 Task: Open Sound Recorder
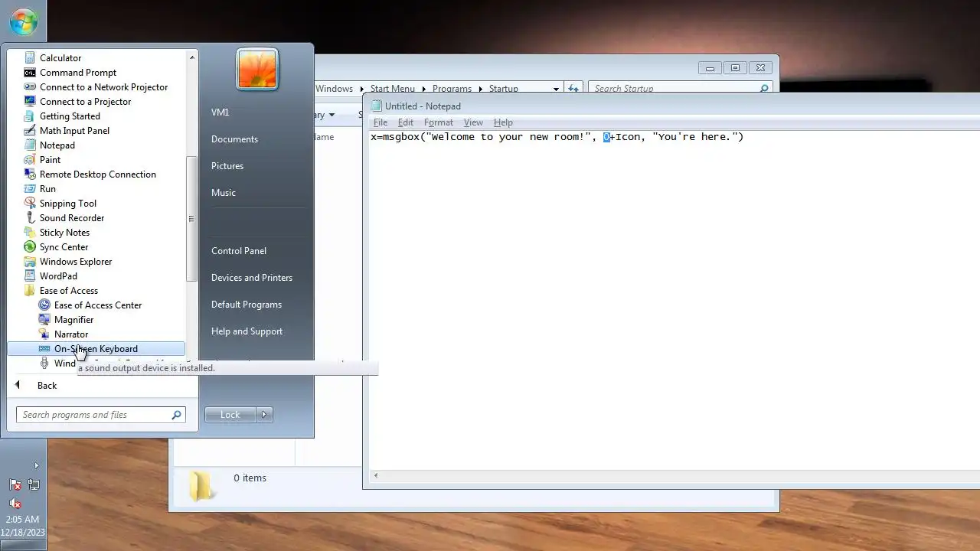[x=72, y=218]
